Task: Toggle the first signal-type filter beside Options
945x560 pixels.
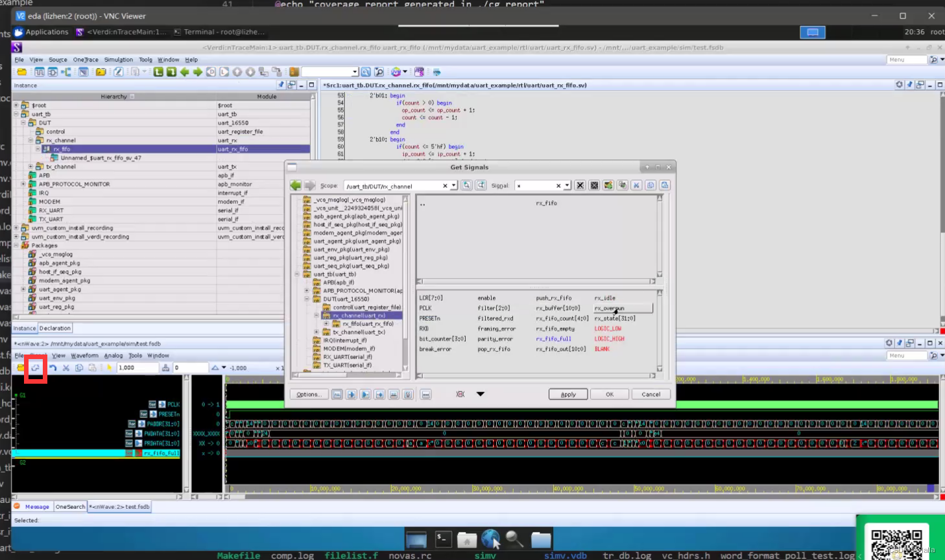Action: coord(337,394)
